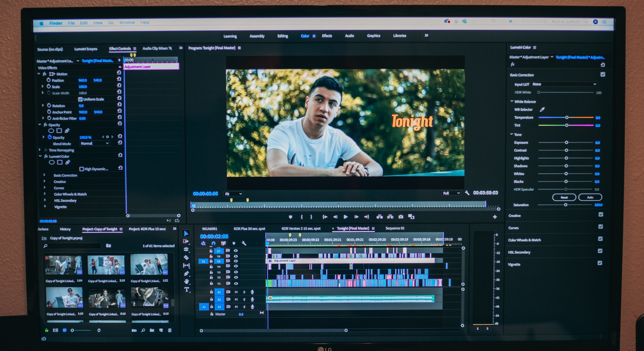Open the Blend Mode Normal dropdown
644x351 pixels.
tap(95, 143)
